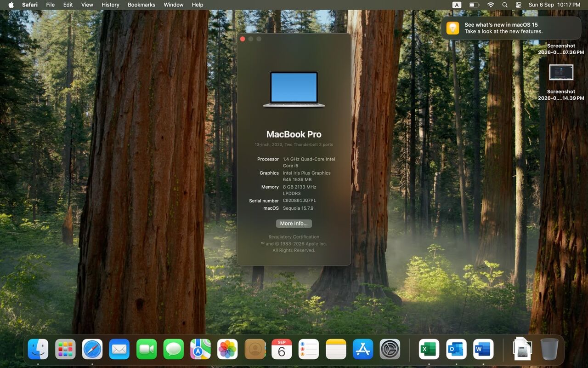Open Photos app in Dock
This screenshot has height=368, width=588.
click(x=227, y=349)
